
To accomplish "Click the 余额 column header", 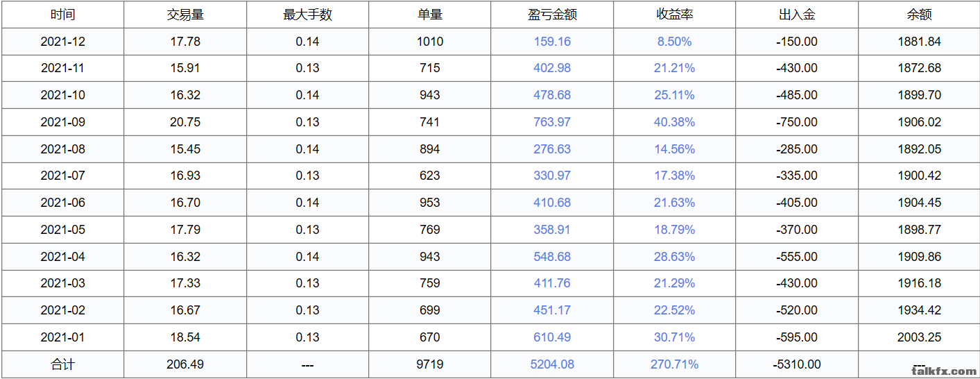I will point(920,15).
